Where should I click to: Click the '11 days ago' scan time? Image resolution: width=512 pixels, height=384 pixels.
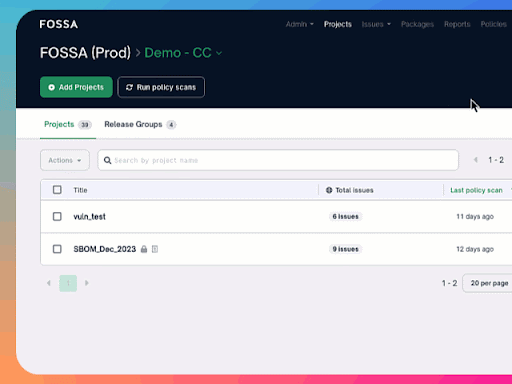click(x=475, y=216)
